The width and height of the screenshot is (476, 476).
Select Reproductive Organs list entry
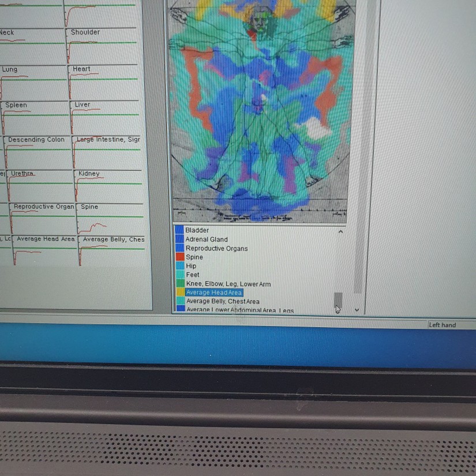click(217, 248)
